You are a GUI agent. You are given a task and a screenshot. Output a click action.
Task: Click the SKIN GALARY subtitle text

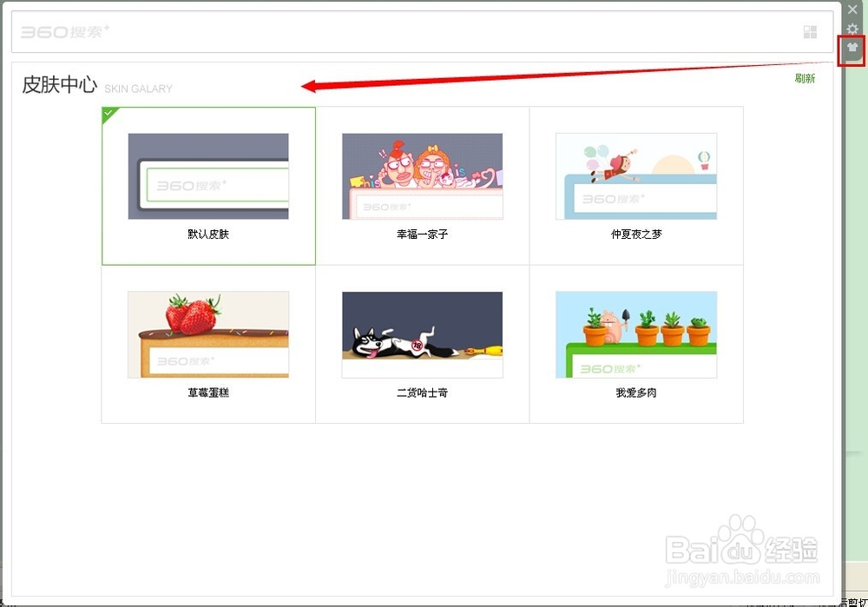(139, 89)
